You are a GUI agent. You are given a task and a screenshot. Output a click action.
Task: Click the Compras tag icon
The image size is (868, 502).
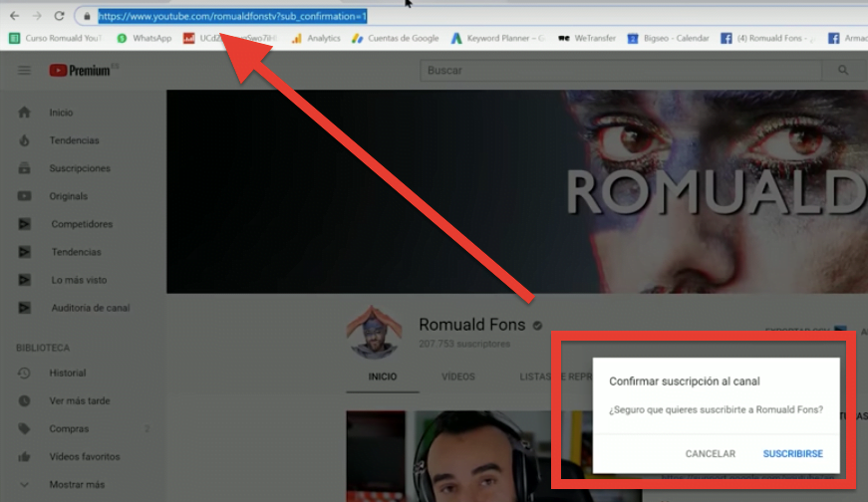tap(24, 428)
